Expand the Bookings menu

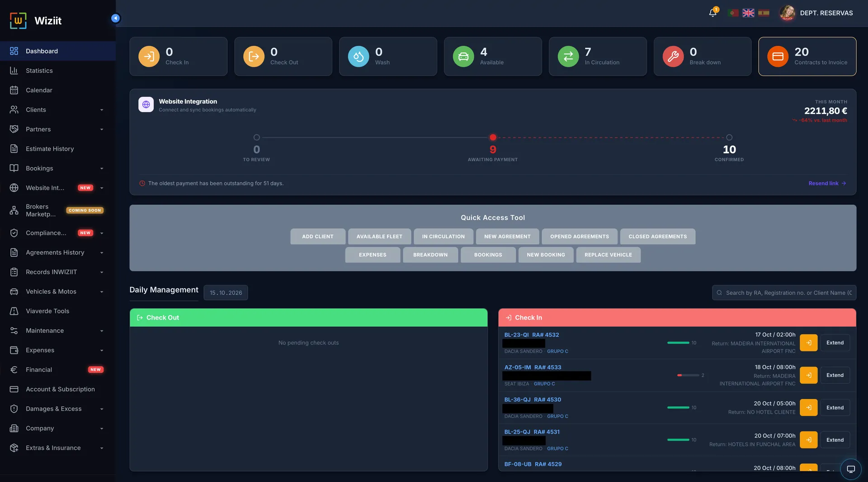click(58, 168)
